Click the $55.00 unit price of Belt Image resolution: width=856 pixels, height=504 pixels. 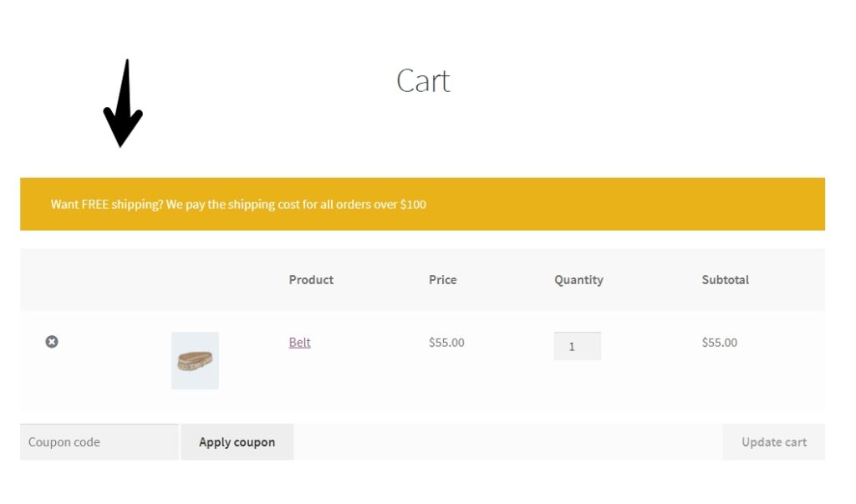coord(446,343)
